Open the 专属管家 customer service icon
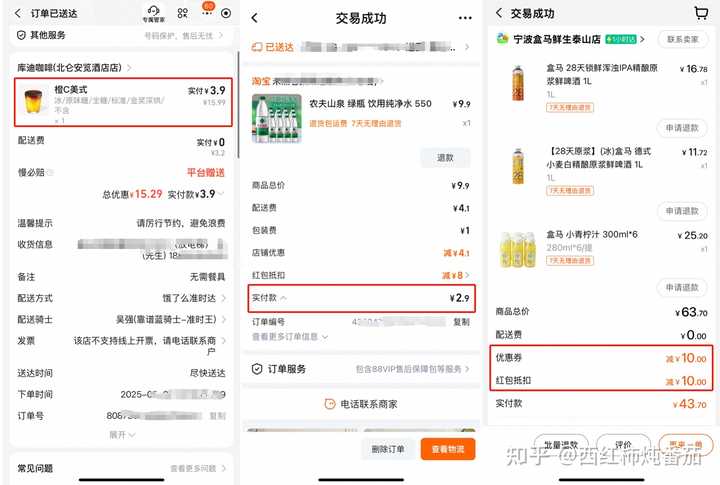 click(153, 13)
